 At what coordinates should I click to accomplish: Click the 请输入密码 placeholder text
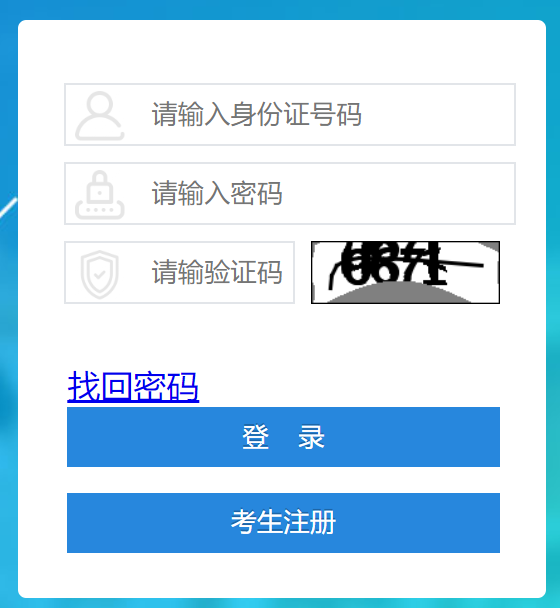click(217, 193)
